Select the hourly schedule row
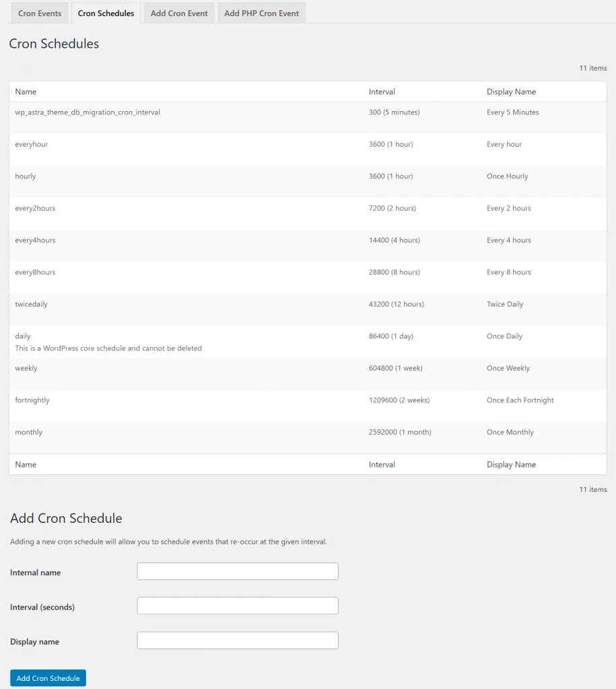The height and width of the screenshot is (689, 616). [x=26, y=176]
